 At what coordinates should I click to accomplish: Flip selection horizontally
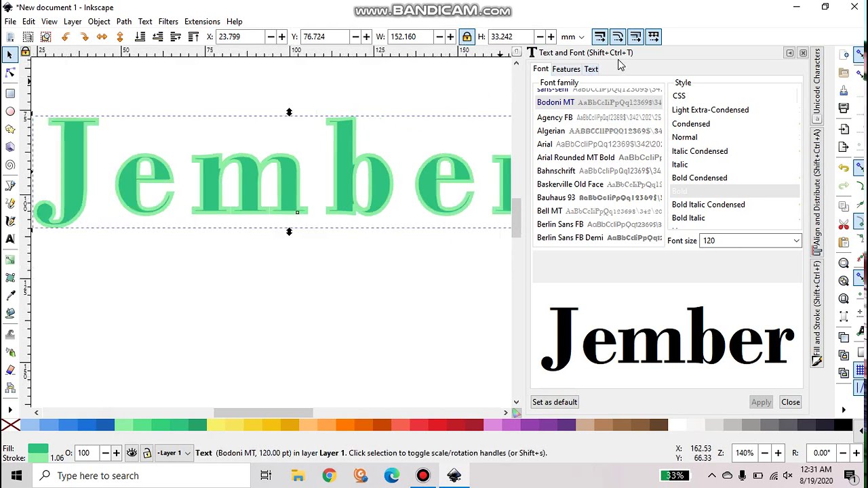pos(102,37)
